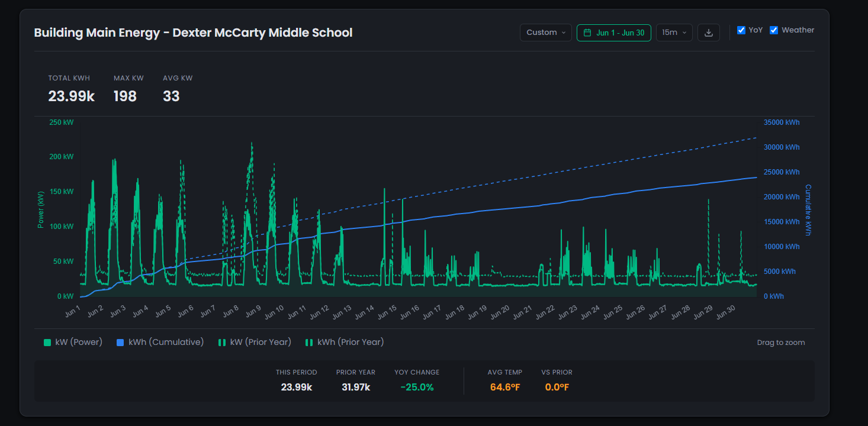The image size is (868, 426).
Task: Click the 20000 kWh right axis label
Action: (x=782, y=197)
